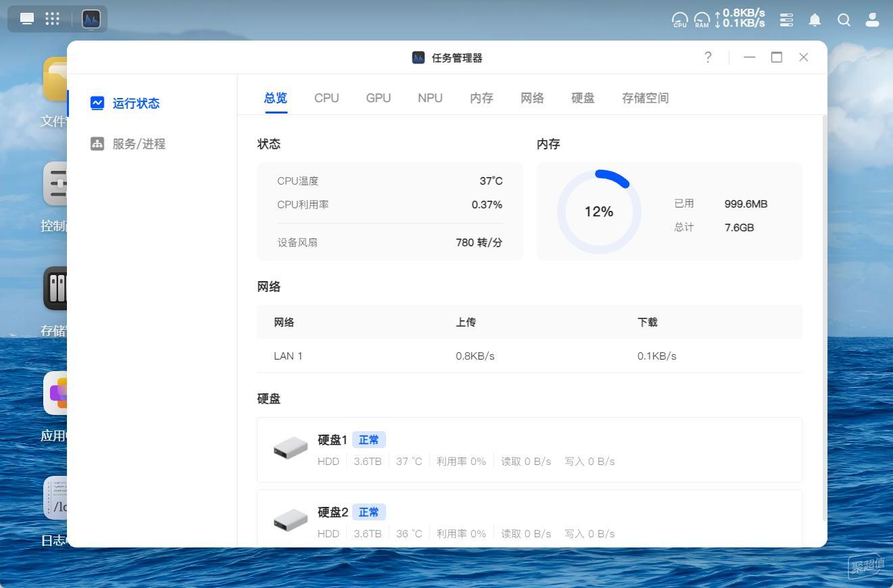This screenshot has width=893, height=588.
Task: Click the 硬盘2 drive icon
Action: (291, 520)
